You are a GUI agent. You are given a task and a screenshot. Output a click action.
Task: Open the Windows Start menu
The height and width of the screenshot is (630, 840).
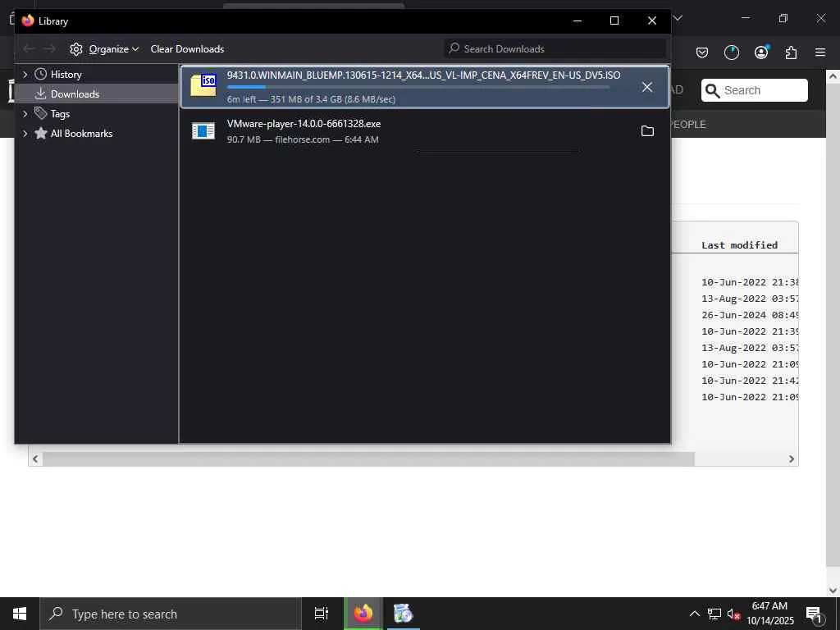pos(20,614)
